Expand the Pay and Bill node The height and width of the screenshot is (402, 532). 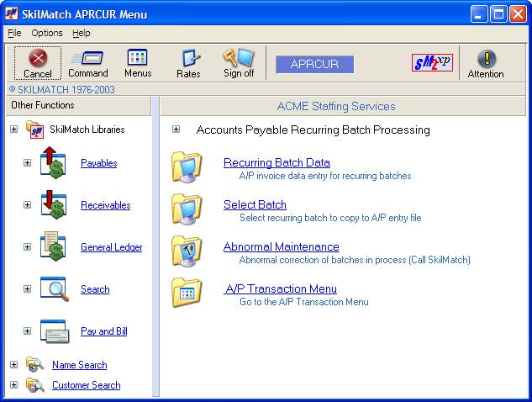pyautogui.click(x=27, y=331)
